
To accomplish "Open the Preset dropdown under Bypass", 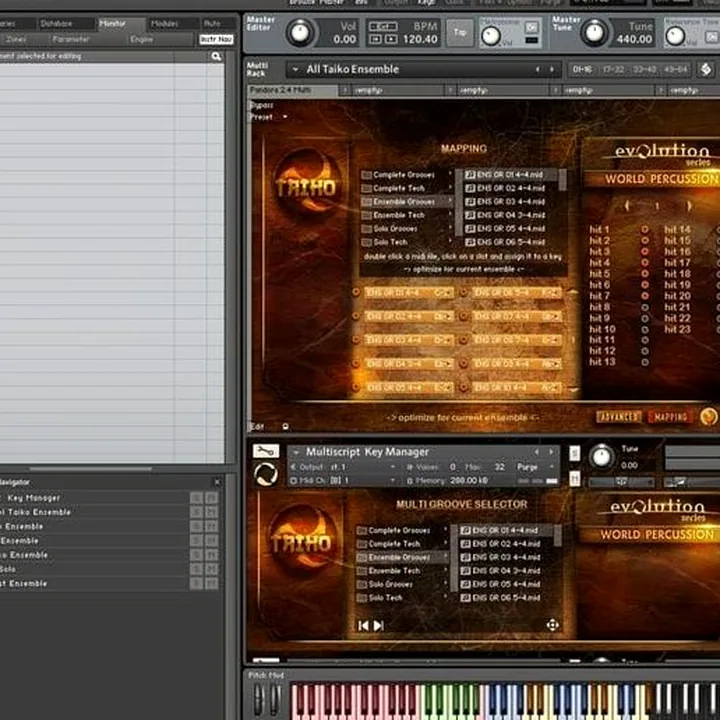I will 285,117.
